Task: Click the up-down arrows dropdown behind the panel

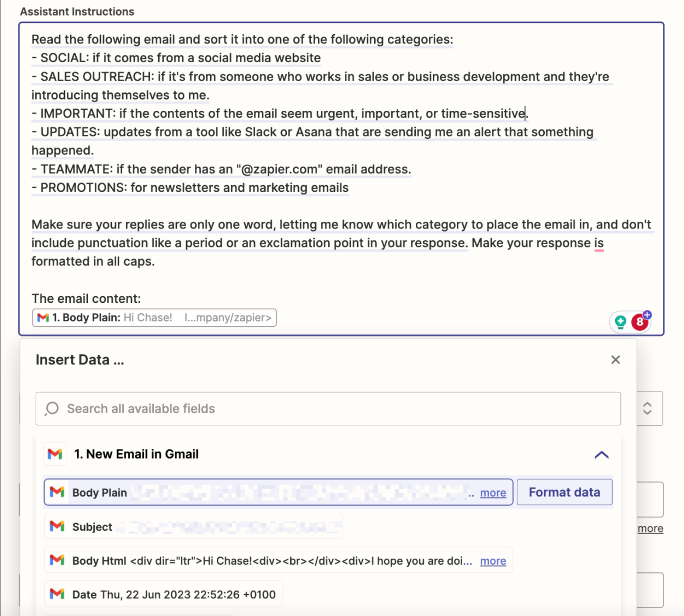Action: pos(647,408)
